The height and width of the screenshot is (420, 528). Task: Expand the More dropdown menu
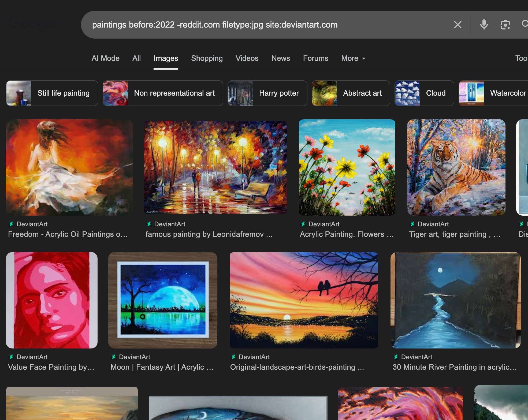pos(353,58)
